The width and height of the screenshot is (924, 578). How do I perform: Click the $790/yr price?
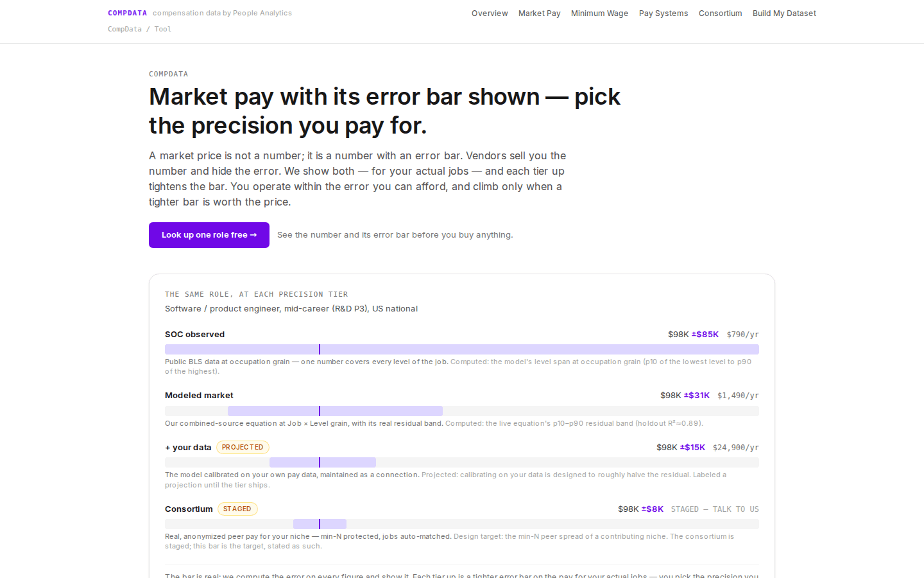point(743,335)
